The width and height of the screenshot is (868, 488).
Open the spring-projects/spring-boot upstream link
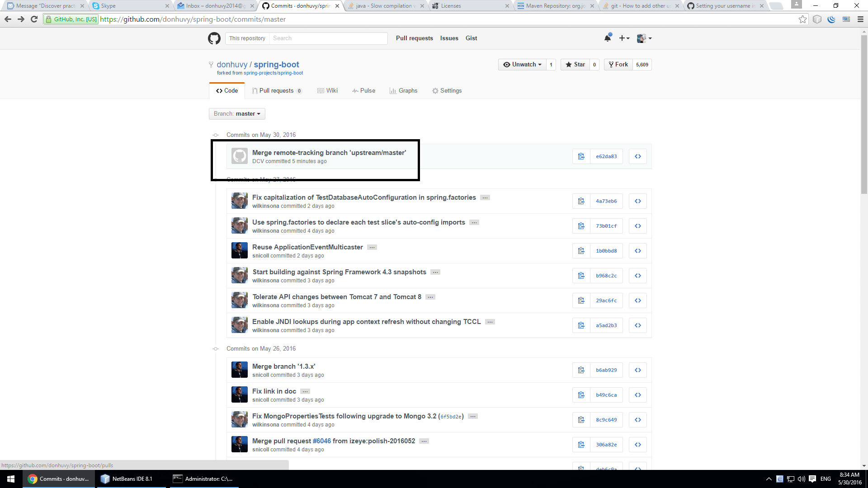274,73
